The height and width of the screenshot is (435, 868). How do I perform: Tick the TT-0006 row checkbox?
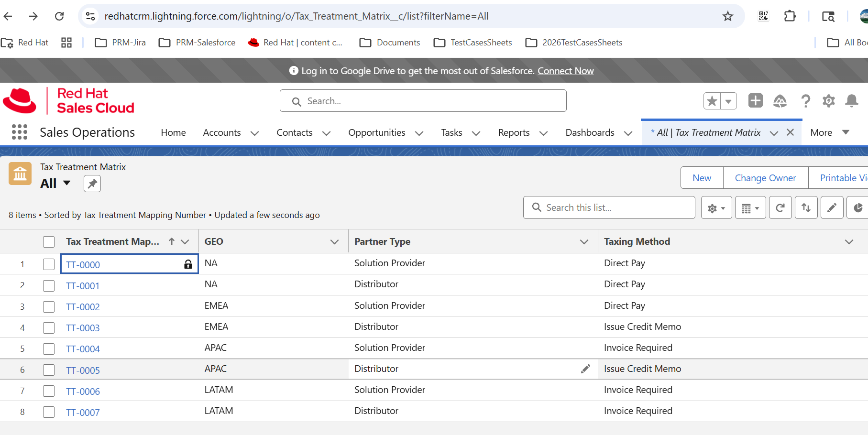coord(49,391)
